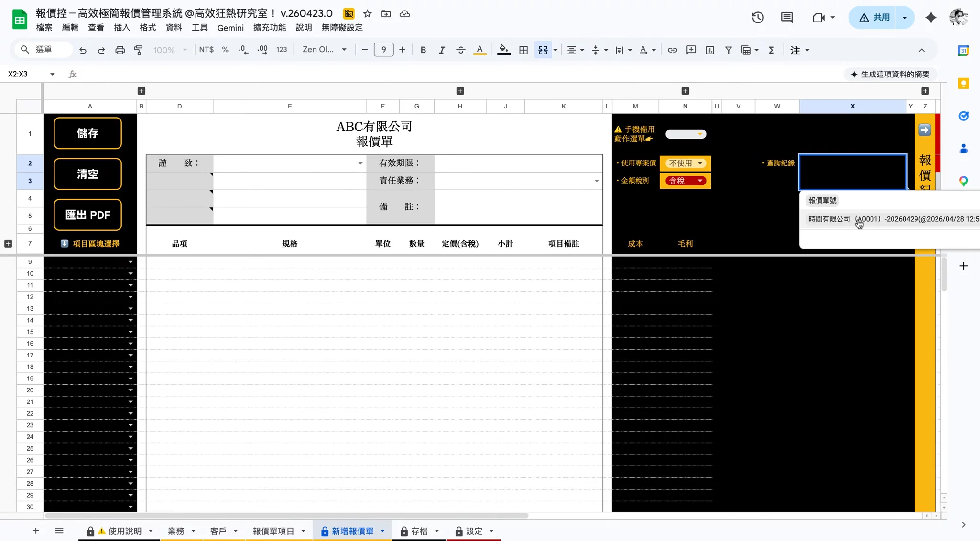The image size is (980, 541).
Task: Click the print icon
Action: 120,50
